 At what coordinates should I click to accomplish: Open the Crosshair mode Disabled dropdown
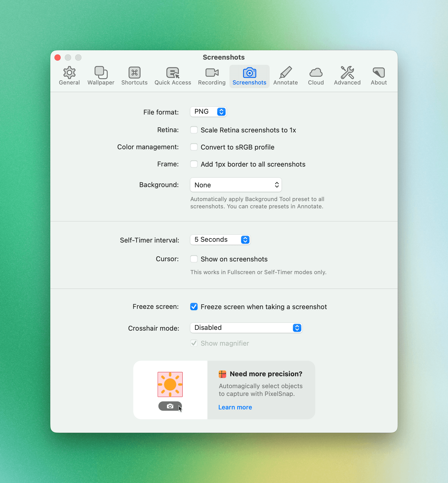[x=246, y=328]
